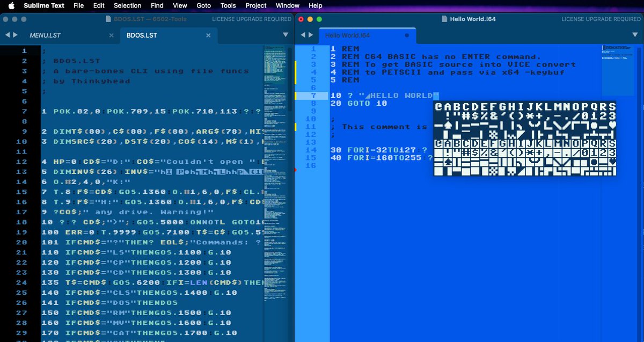This screenshot has width=644, height=342.
Task: Click line number 7 in BDOS.LST gutter
Action: pyautogui.click(x=24, y=111)
